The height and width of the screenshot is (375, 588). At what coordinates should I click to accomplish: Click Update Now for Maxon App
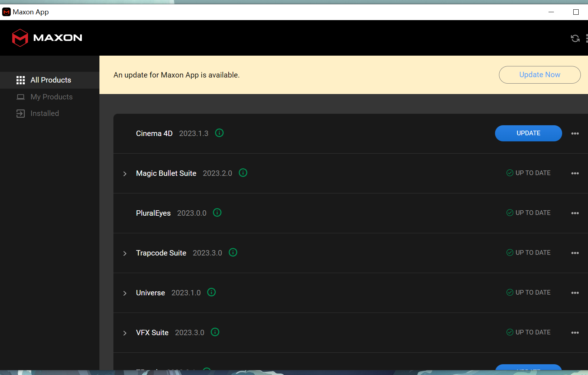(x=540, y=75)
